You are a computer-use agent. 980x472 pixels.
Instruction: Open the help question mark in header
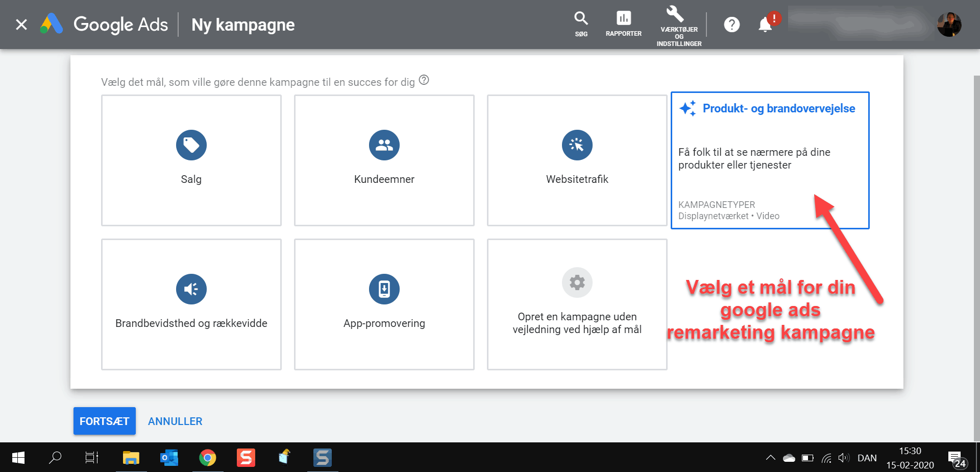pyautogui.click(x=731, y=25)
